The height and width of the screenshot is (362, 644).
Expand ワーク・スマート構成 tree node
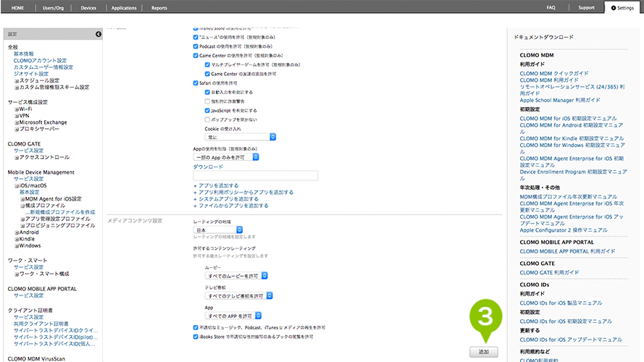pos(17,274)
